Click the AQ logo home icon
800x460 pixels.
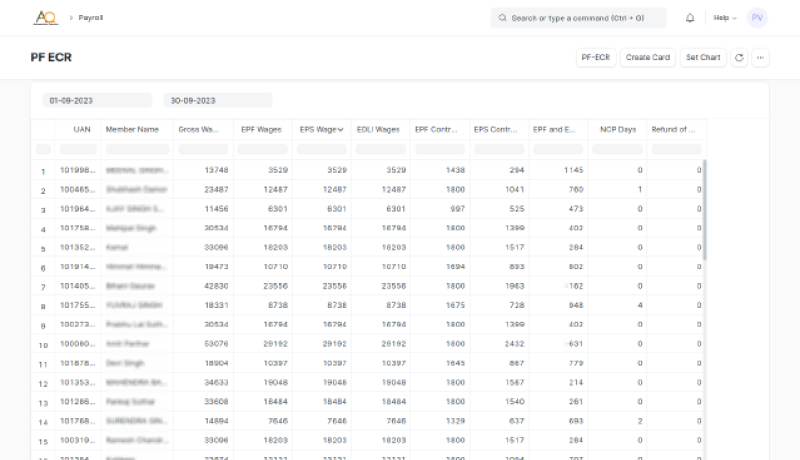pos(45,17)
